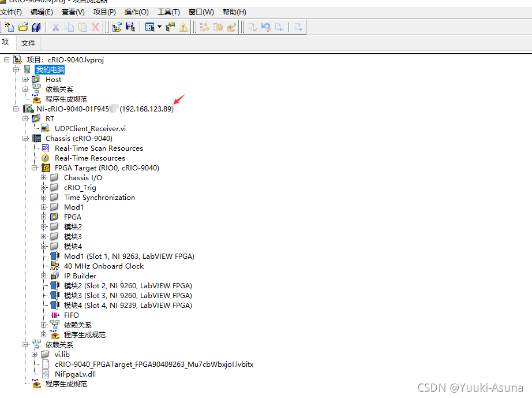Expand the vi.lib folder
The height and width of the screenshot is (398, 532).
pos(34,355)
